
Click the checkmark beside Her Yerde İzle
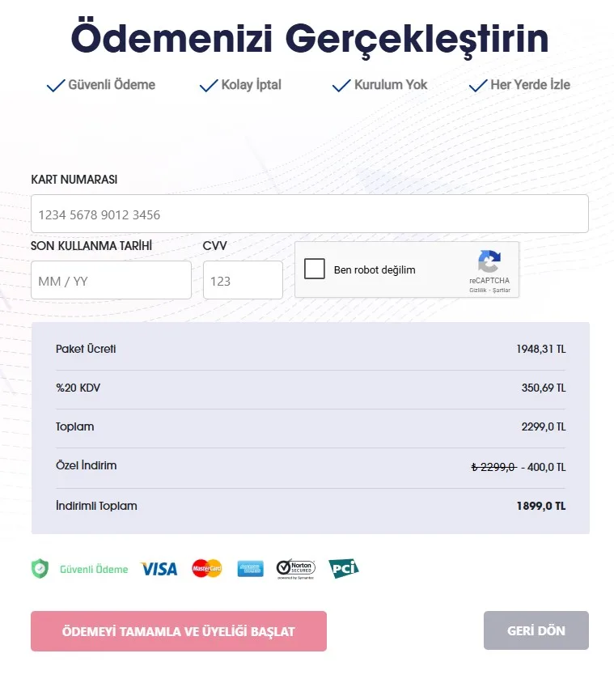click(x=478, y=85)
